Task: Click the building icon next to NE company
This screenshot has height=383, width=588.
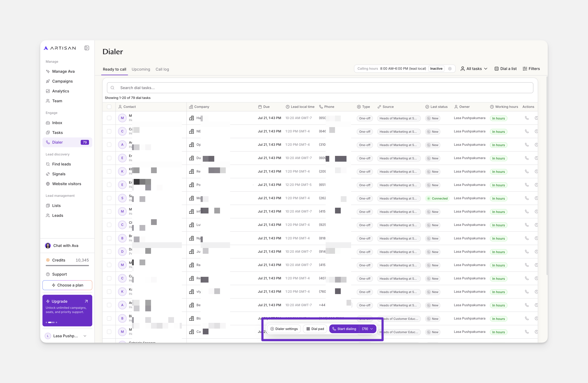Action: pyautogui.click(x=191, y=131)
